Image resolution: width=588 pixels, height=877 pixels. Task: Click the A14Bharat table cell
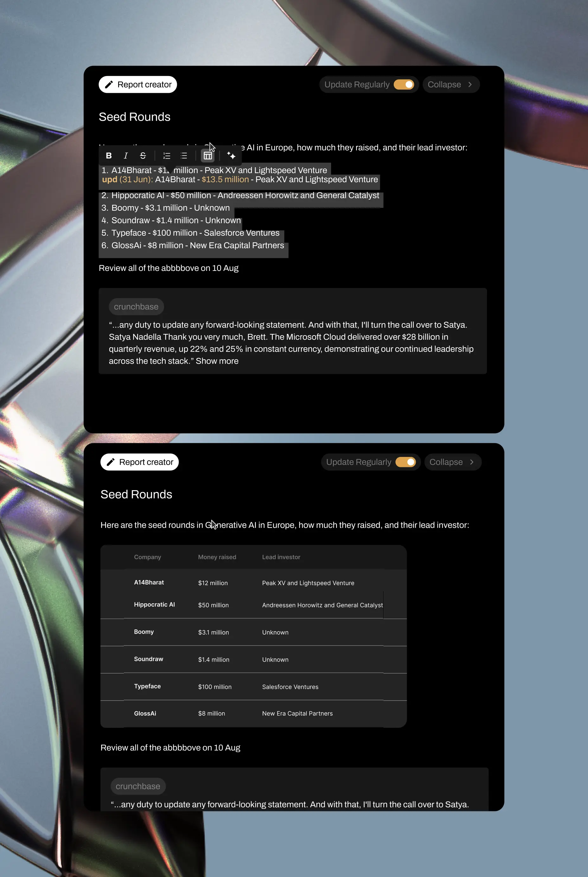149,582
